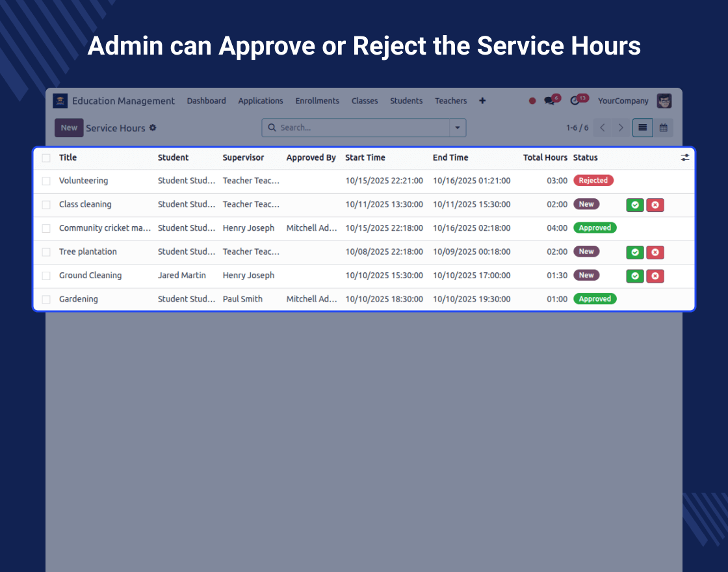Click the 01:30 total hours value
The height and width of the screenshot is (572, 728).
(x=557, y=276)
